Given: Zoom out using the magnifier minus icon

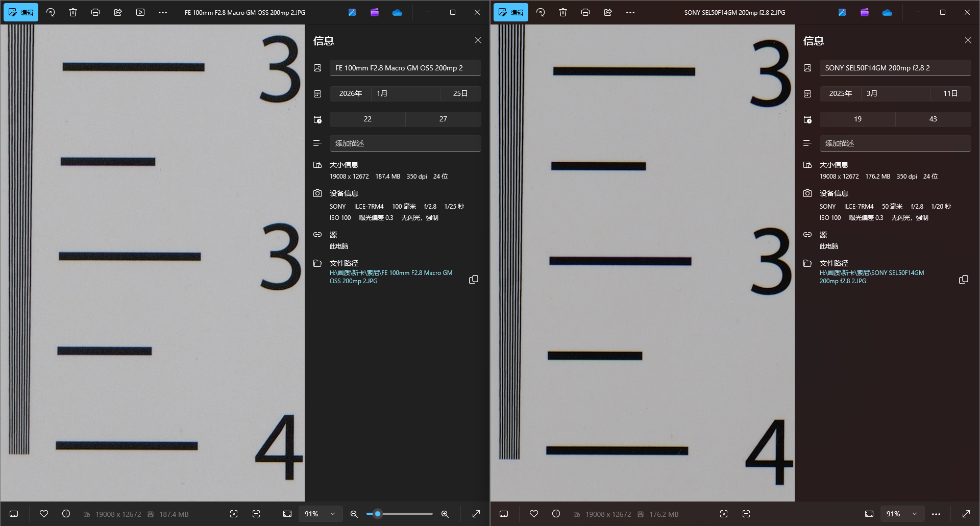Looking at the screenshot, I should (x=354, y=514).
